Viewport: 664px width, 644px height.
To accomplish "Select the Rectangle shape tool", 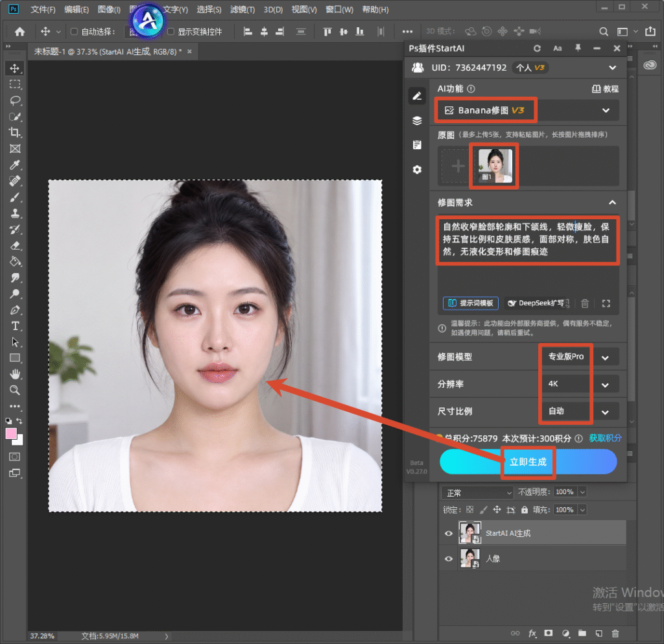I will click(15, 358).
